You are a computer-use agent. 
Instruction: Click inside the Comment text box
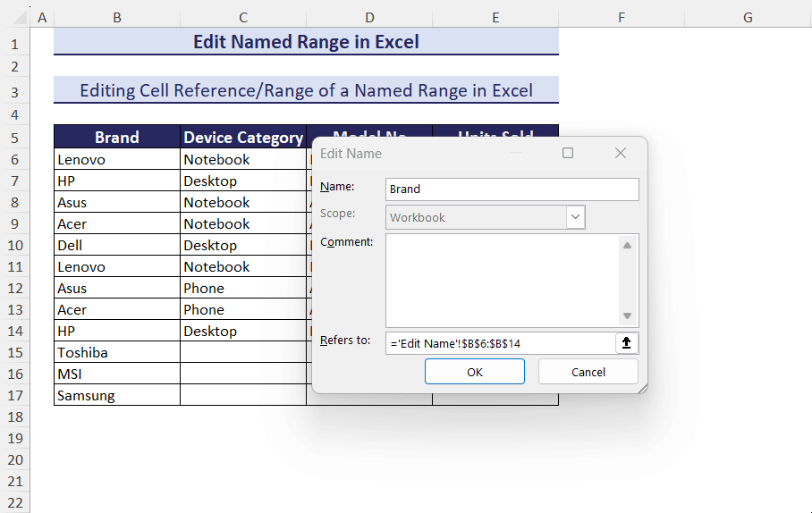coord(501,280)
